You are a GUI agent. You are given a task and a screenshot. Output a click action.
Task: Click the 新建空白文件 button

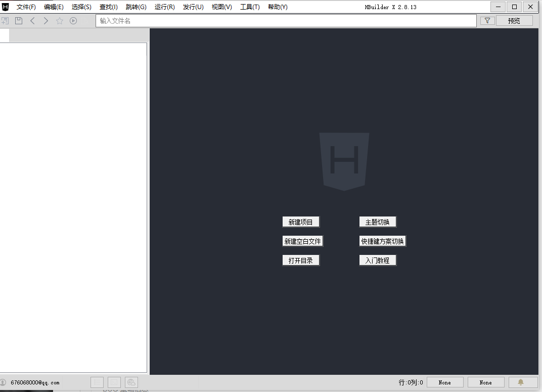coord(302,241)
